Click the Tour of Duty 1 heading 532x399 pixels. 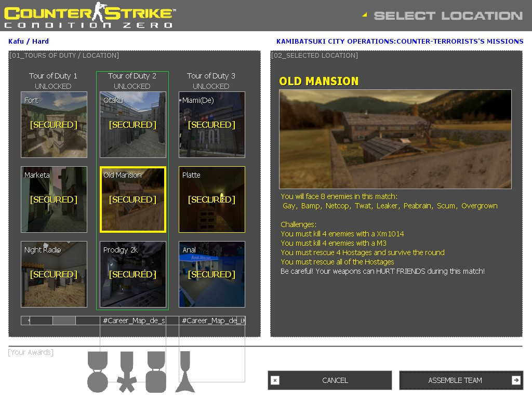tap(54, 76)
